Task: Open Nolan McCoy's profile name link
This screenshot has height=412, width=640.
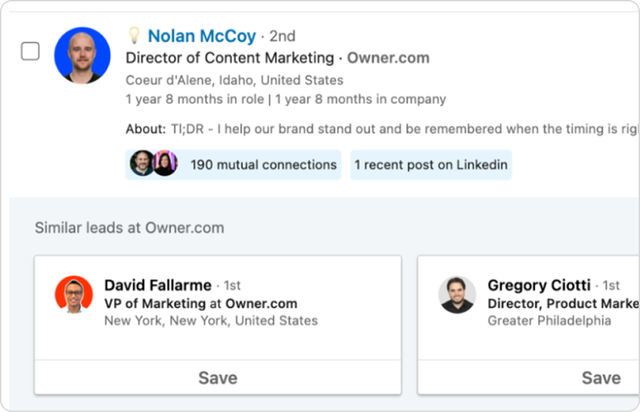Action: 202,36
